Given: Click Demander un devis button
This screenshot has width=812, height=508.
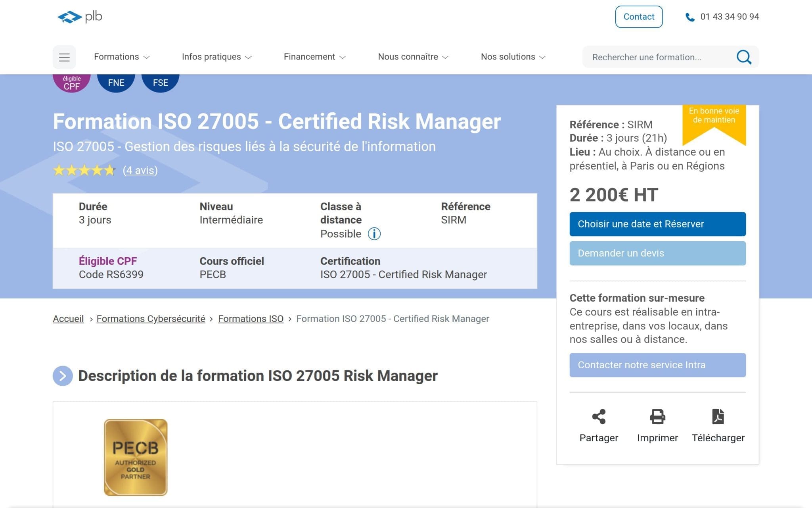Looking at the screenshot, I should point(657,253).
